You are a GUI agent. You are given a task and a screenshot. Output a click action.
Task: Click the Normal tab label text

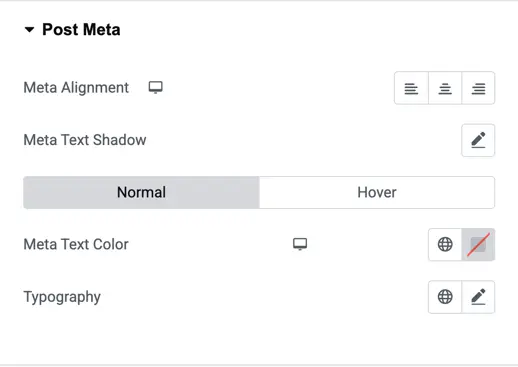(141, 192)
